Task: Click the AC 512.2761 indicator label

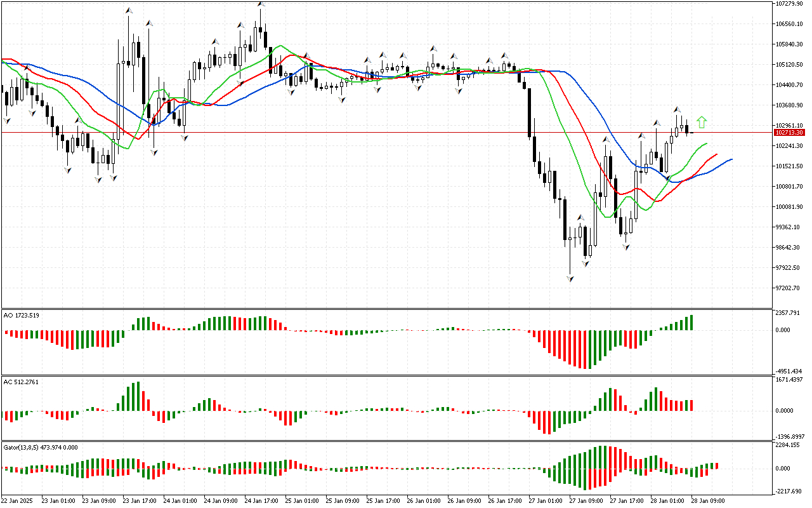Action: 22,382
